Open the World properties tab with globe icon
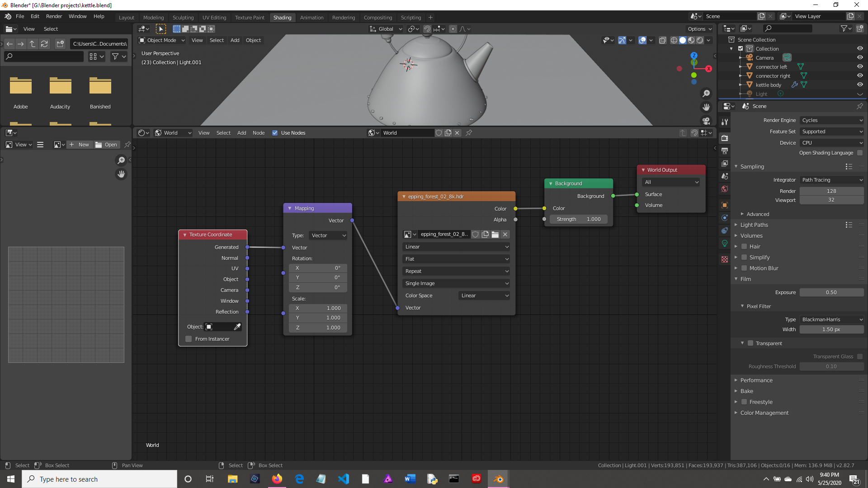 click(x=725, y=189)
